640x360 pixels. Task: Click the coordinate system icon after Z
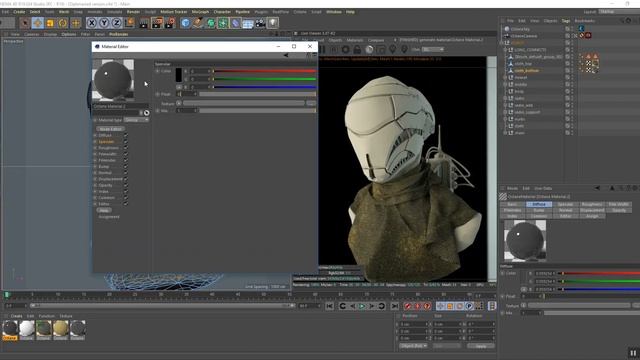click(x=129, y=23)
